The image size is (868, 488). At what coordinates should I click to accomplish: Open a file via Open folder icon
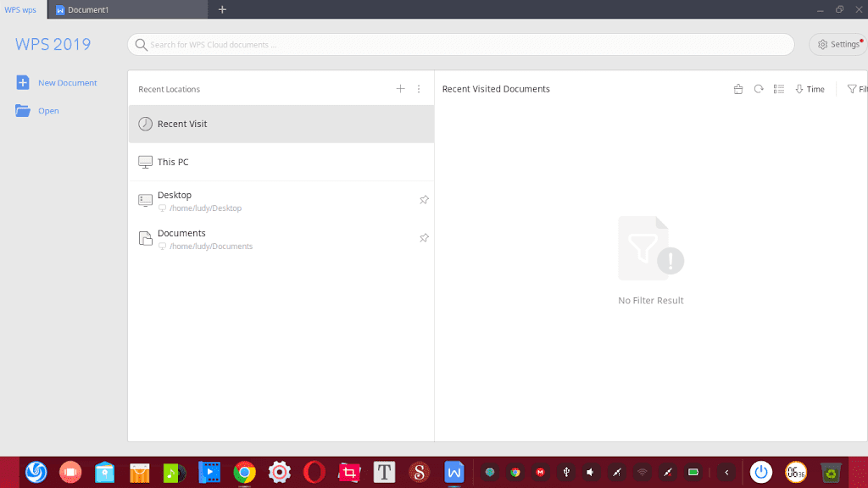click(23, 111)
